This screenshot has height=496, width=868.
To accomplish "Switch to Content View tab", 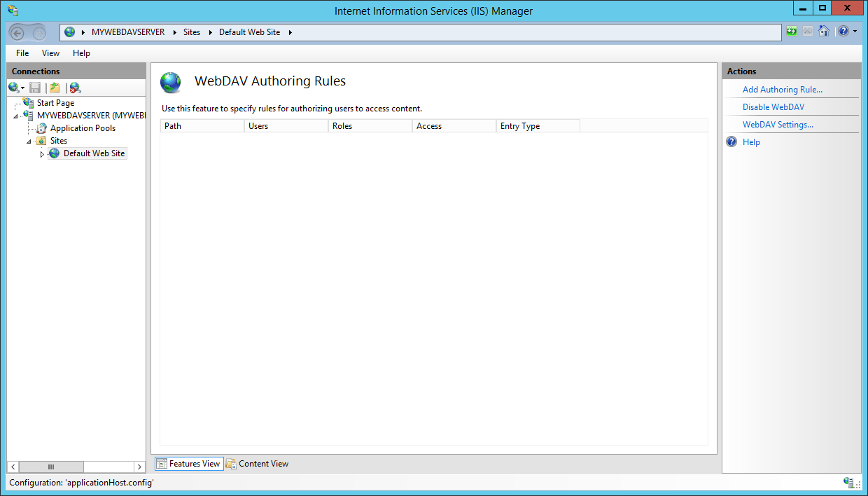I will tap(257, 464).
